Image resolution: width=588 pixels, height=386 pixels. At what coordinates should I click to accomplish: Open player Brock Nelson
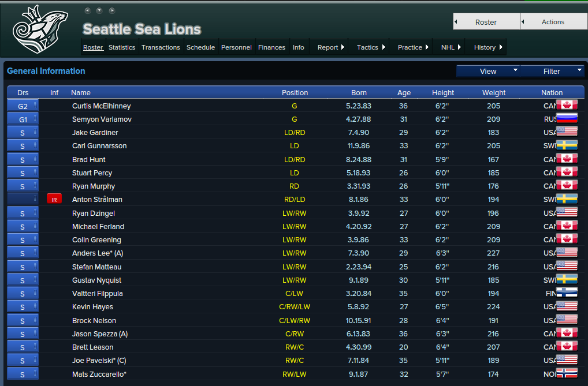point(94,320)
